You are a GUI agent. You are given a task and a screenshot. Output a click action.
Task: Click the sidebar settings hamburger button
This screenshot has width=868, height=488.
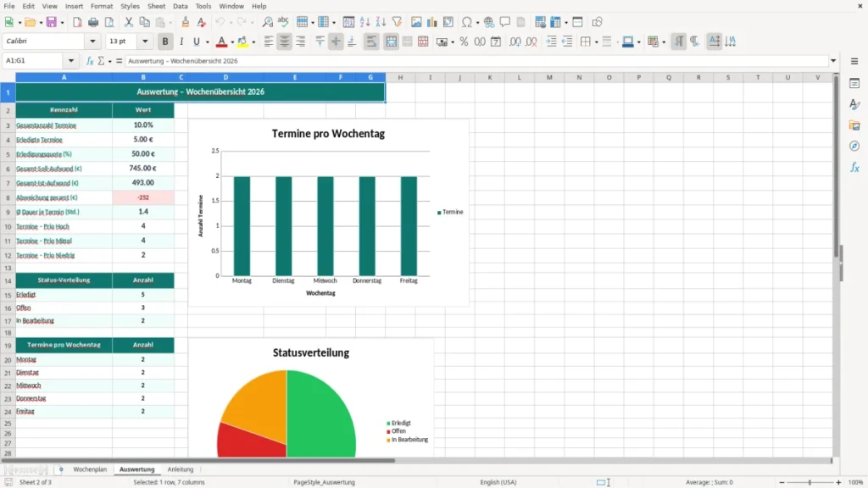pos(854,61)
